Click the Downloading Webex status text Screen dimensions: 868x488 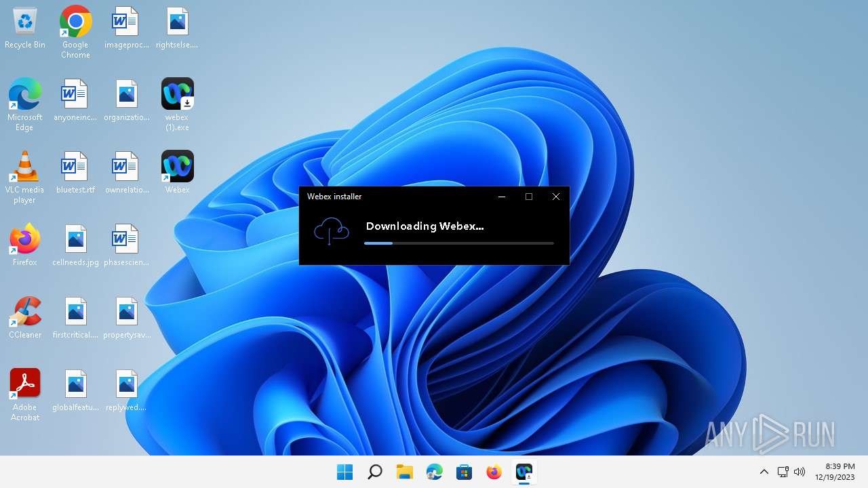425,226
